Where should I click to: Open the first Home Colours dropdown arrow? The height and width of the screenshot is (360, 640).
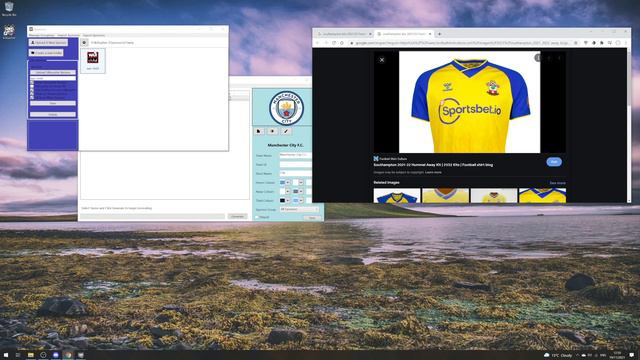pos(288,182)
